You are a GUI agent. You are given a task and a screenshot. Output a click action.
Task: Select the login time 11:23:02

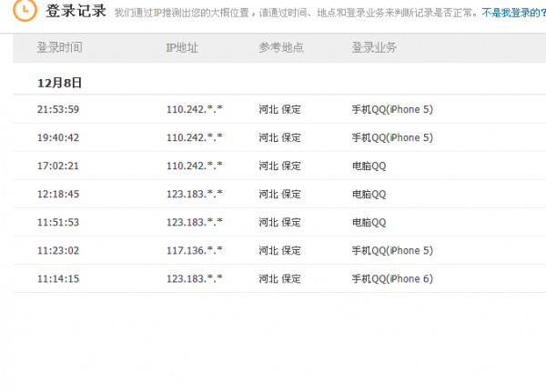58,250
